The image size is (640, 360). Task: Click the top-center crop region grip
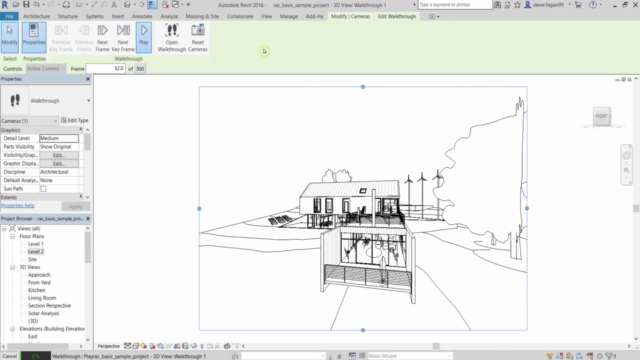click(x=363, y=87)
